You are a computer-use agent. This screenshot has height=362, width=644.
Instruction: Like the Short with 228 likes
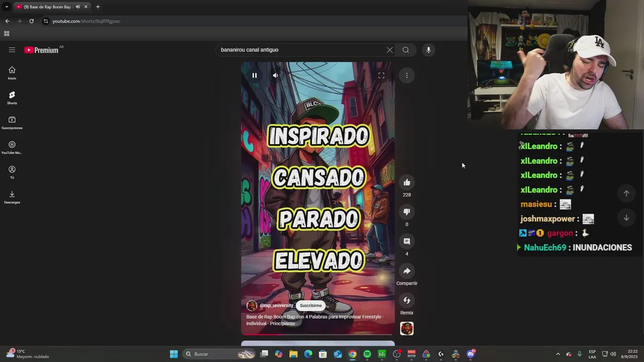click(x=407, y=183)
